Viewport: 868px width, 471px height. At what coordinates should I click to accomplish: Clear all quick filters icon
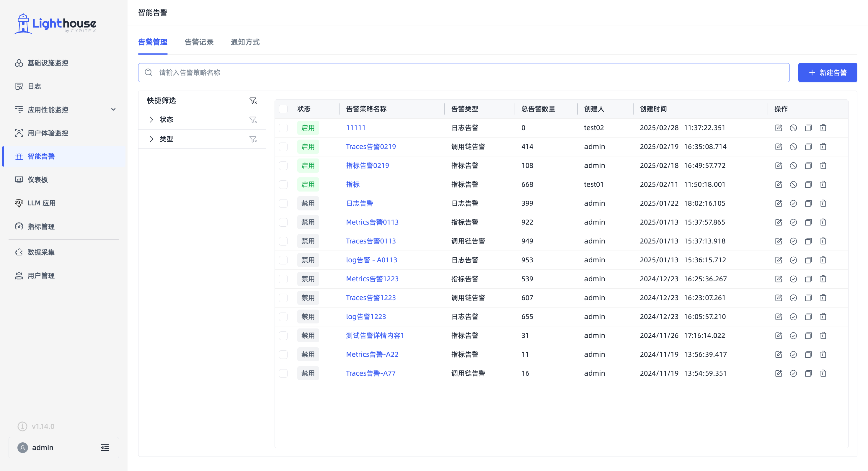coord(253,100)
